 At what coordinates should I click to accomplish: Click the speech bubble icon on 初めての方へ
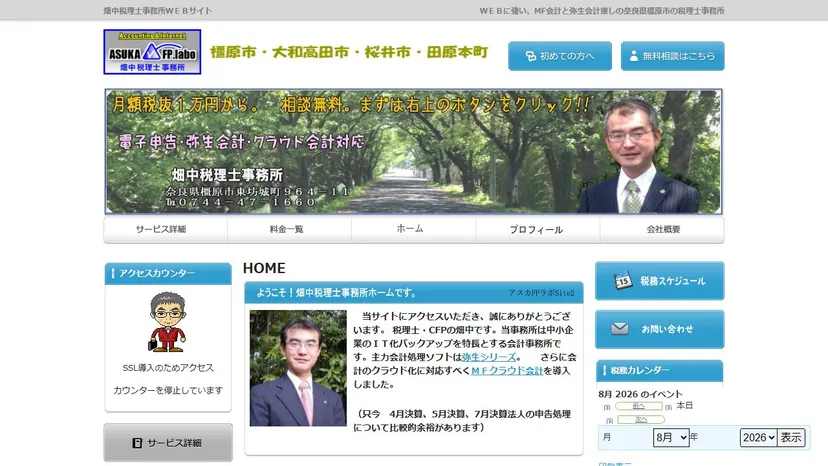(530, 56)
